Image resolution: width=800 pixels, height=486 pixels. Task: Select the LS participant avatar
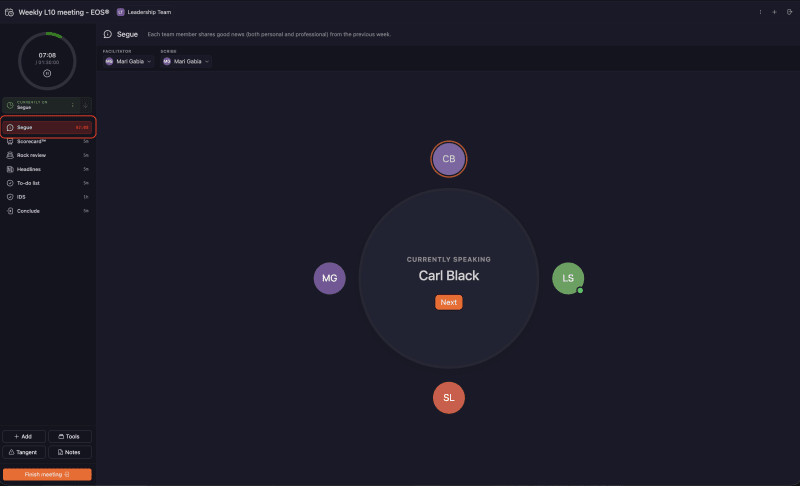pyautogui.click(x=568, y=278)
